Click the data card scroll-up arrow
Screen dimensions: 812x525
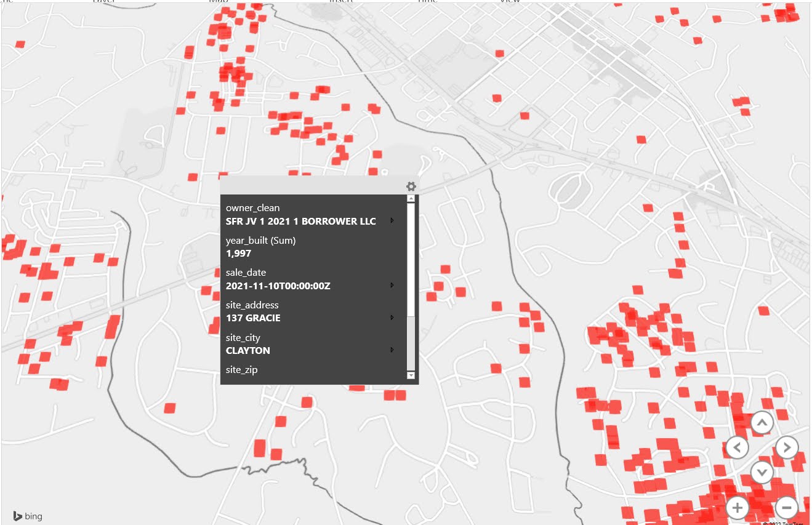411,199
